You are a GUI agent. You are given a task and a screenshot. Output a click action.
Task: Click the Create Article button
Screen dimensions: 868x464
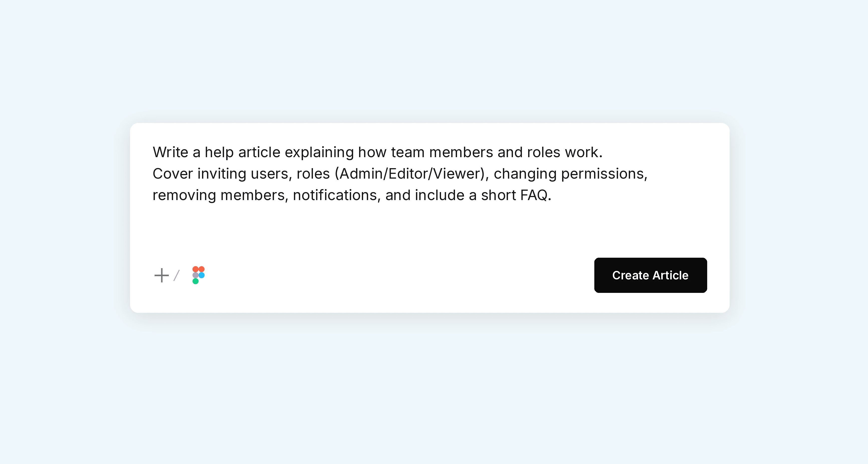650,275
